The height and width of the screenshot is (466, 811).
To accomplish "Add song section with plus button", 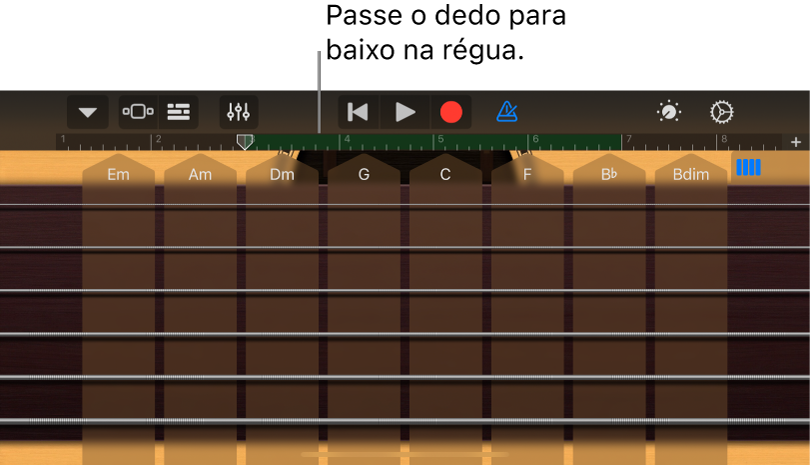I will [795, 142].
